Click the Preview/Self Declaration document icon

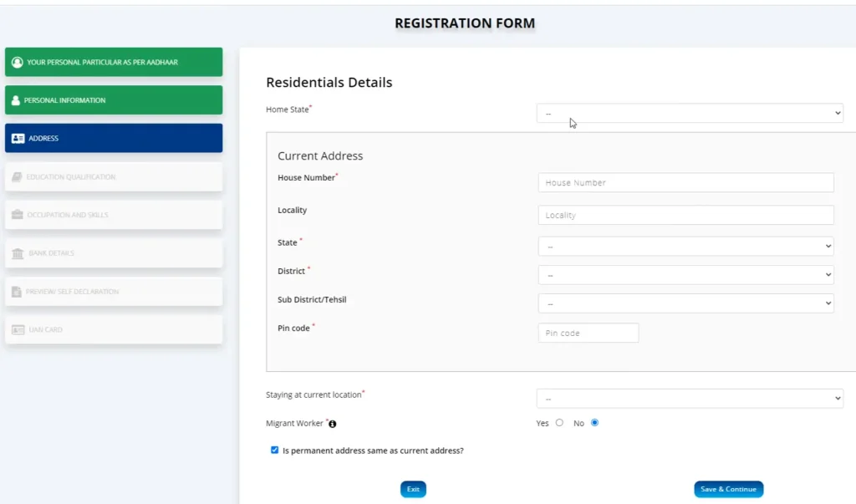coord(18,292)
